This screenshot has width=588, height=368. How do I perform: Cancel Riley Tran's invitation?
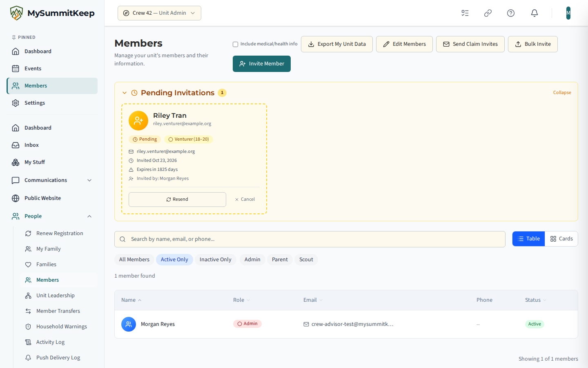[245, 200]
